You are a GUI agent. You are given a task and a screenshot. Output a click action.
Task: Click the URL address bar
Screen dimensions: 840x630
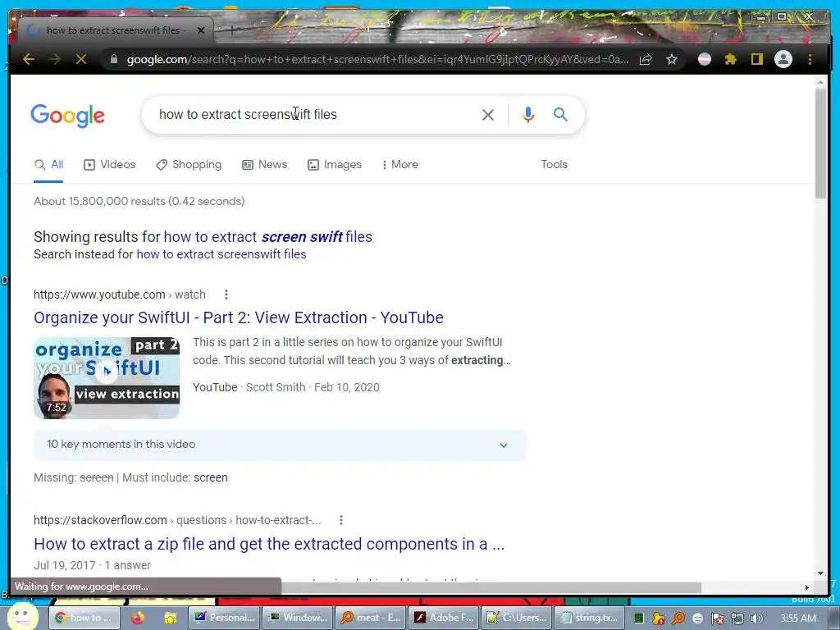tap(377, 59)
